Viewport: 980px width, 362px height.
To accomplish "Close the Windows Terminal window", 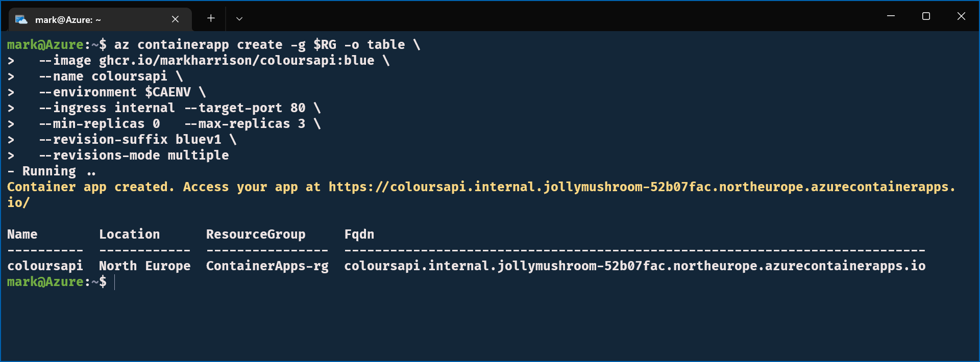I will tap(961, 16).
